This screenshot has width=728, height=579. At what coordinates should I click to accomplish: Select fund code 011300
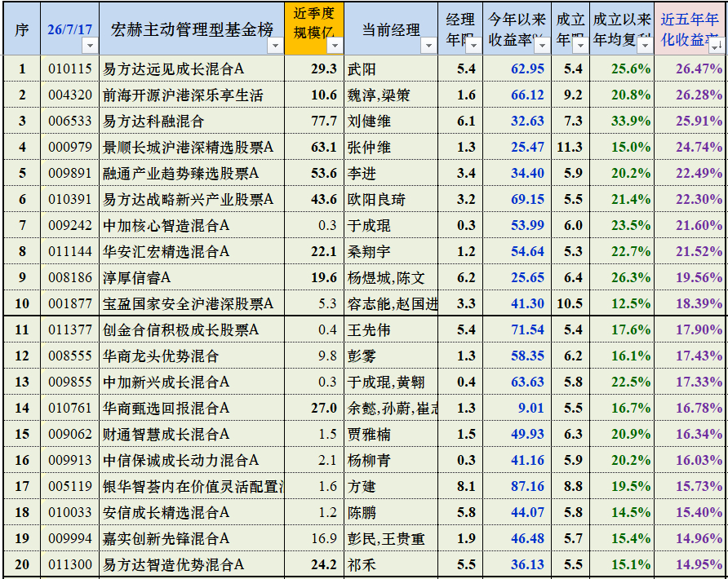click(x=70, y=564)
